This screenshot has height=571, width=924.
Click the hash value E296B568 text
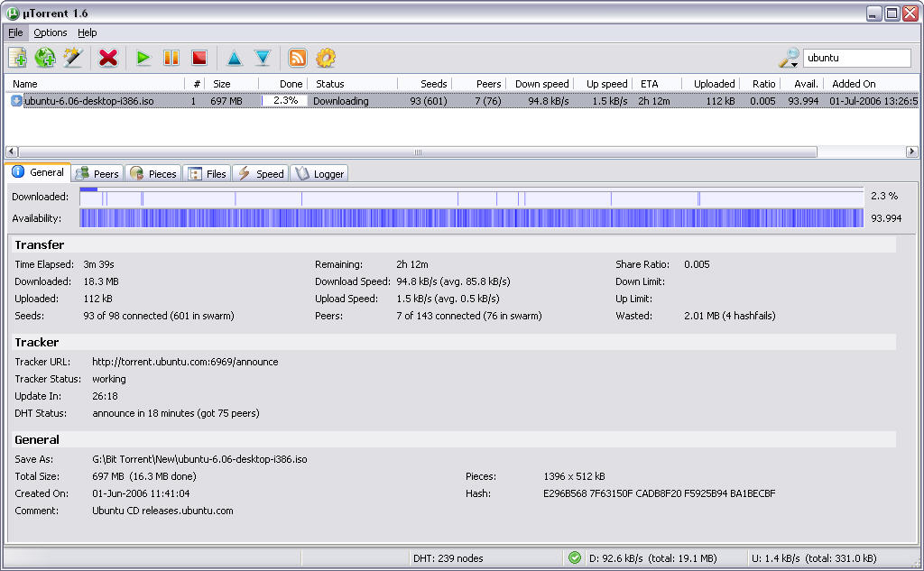(660, 493)
